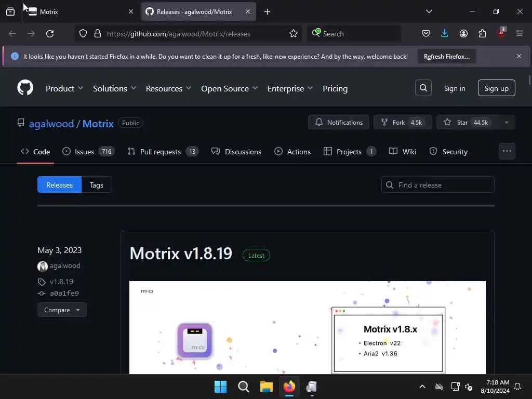Open the Windows Start menu
The width and height of the screenshot is (532, 399).
tap(220, 387)
